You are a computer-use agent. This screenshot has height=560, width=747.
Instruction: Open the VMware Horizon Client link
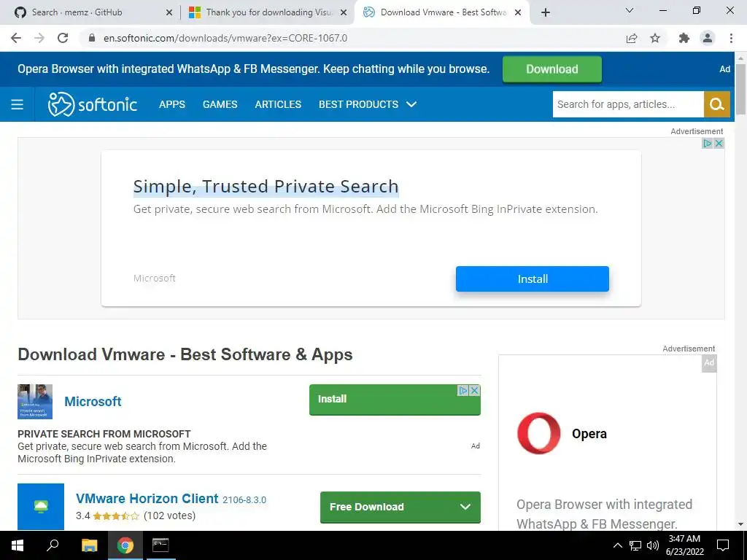pyautogui.click(x=147, y=499)
